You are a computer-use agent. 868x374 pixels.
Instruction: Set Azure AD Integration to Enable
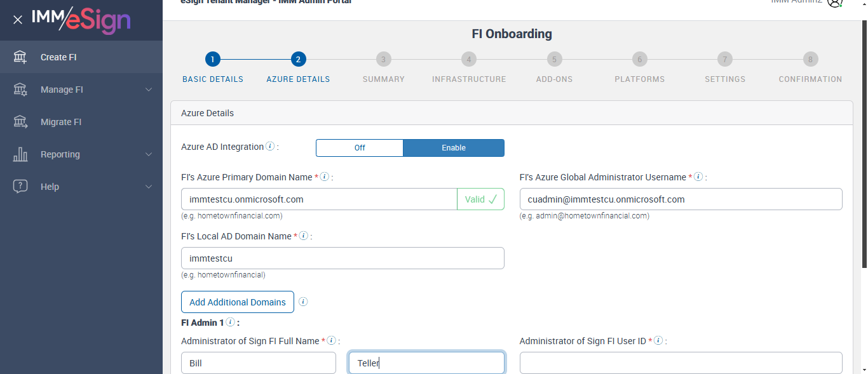click(454, 148)
